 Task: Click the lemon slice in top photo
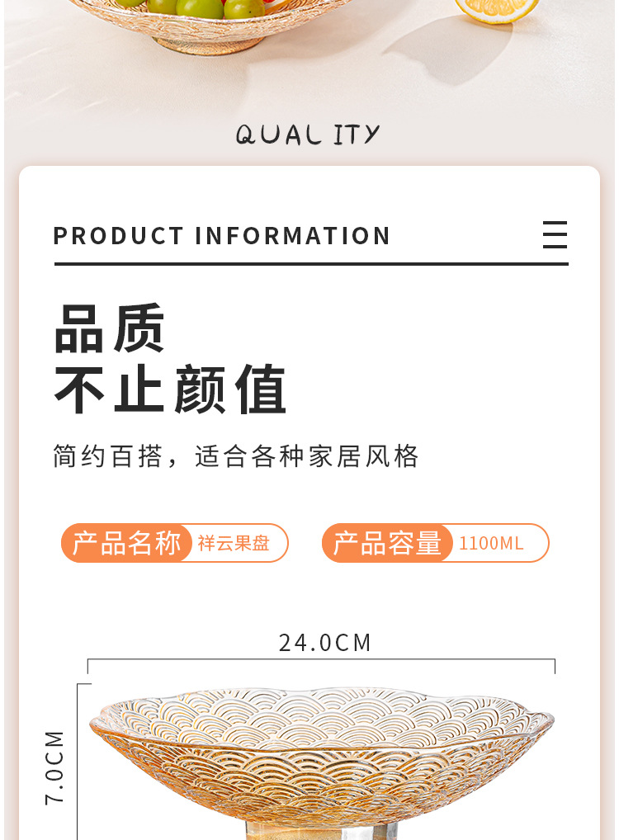point(497,11)
